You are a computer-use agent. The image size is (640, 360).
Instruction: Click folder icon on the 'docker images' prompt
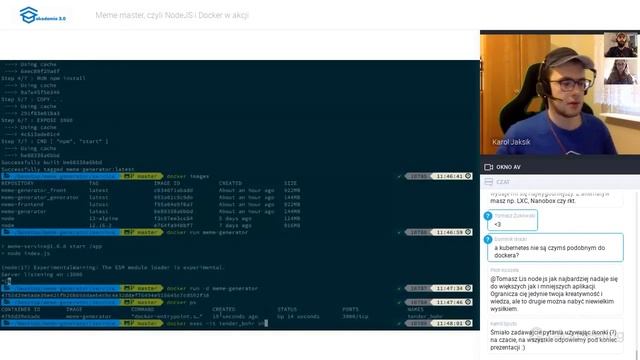point(7,176)
